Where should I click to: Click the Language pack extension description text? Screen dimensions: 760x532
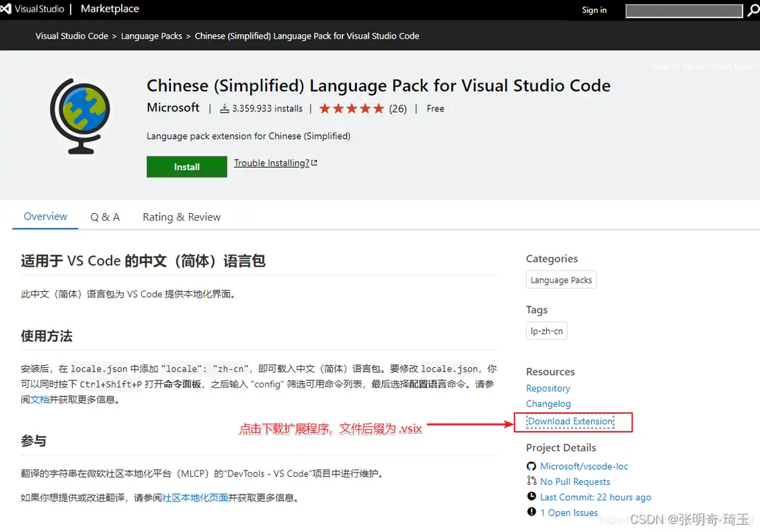[x=248, y=136]
